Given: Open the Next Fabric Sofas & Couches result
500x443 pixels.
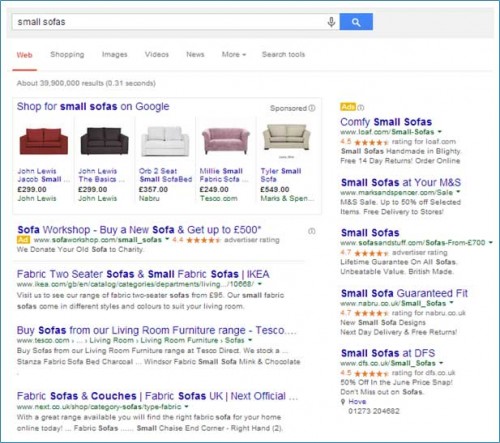Looking at the screenshot, I should pos(157,396).
